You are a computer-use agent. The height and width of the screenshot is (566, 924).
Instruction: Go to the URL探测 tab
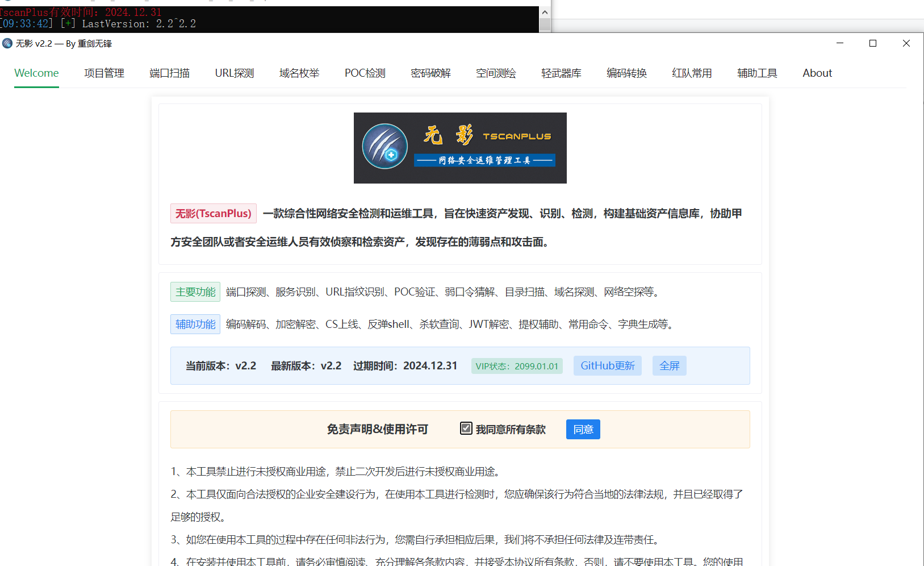235,73
